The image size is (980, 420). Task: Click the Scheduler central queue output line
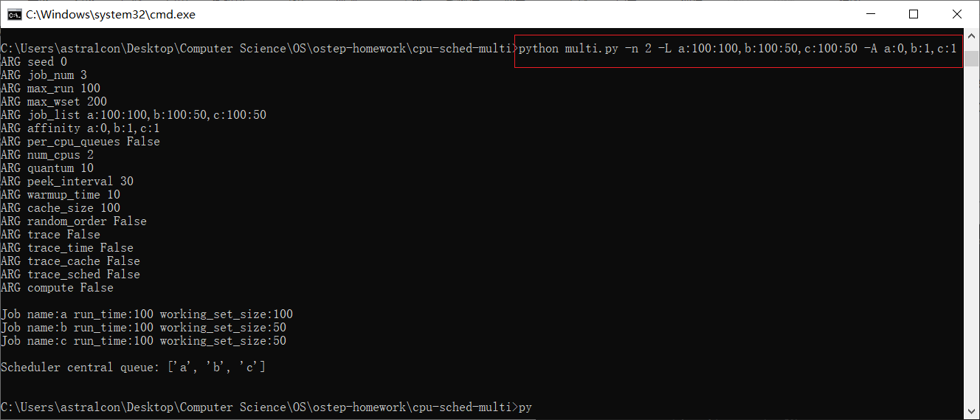(134, 368)
